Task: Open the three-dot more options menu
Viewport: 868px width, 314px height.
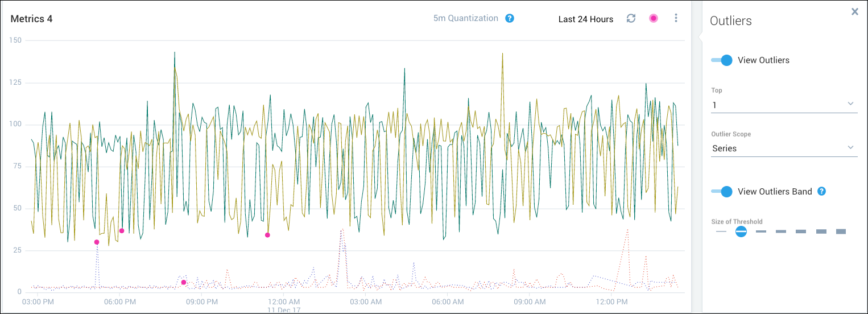Action: point(676,18)
